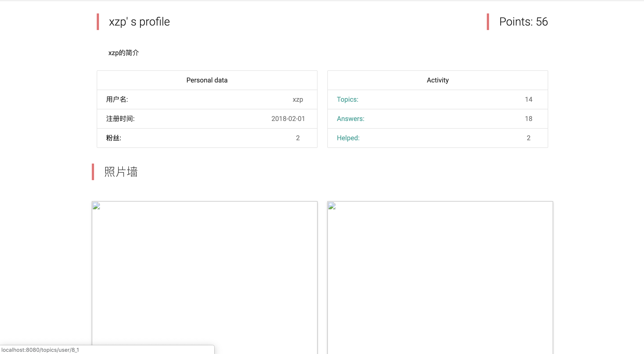
Task: Click the 照片墙 section heading
Action: (121, 172)
